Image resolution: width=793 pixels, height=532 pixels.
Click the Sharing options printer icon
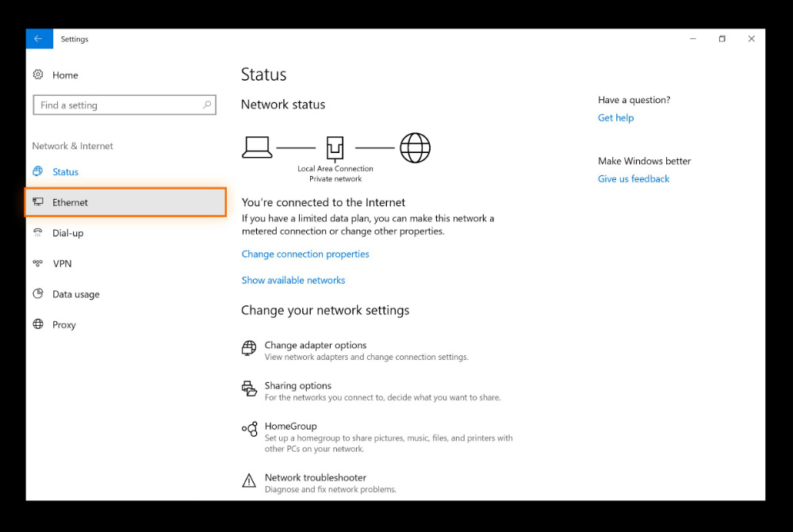click(249, 388)
